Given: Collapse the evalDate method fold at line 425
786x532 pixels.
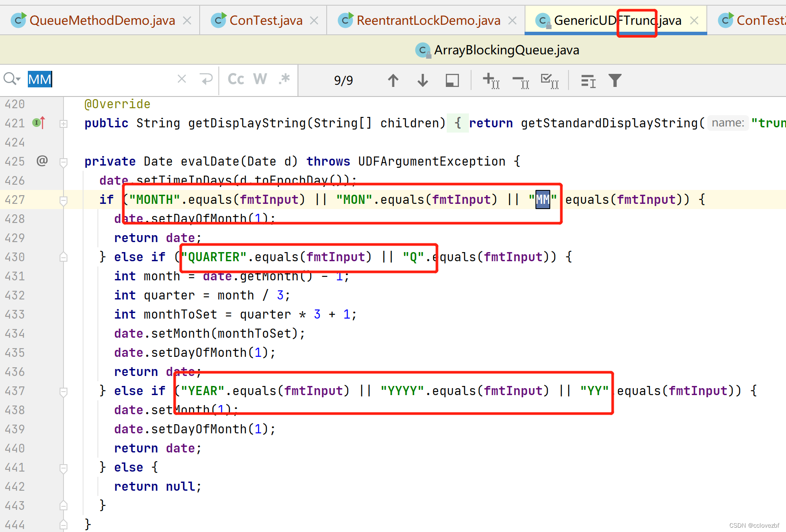Looking at the screenshot, I should click(64, 161).
